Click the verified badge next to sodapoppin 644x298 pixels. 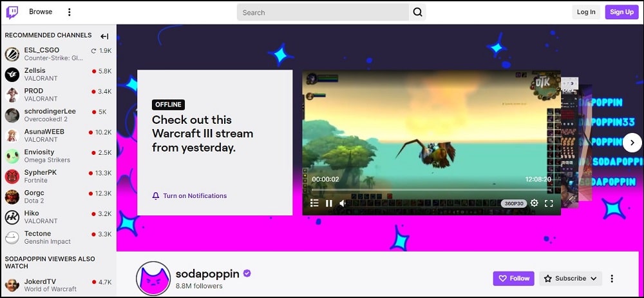click(x=247, y=273)
